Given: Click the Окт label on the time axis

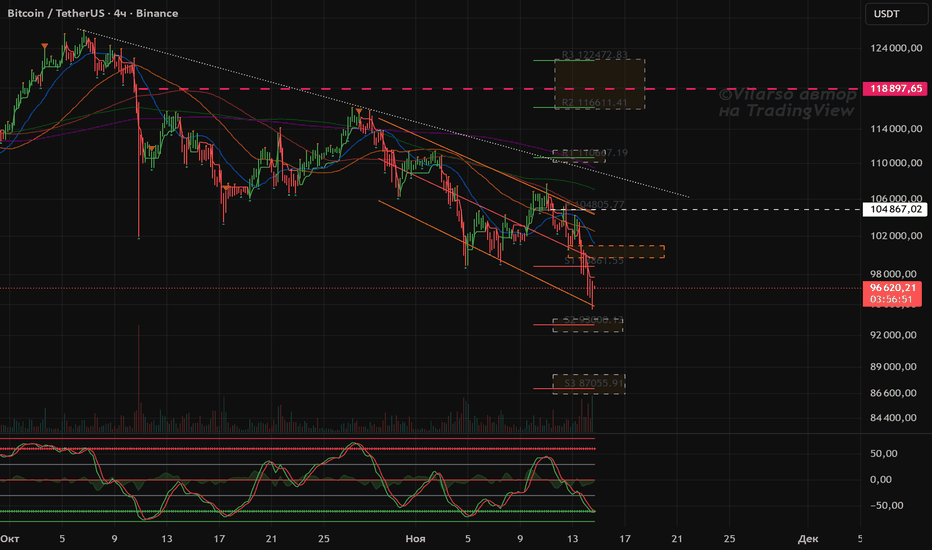Looking at the screenshot, I should [x=11, y=539].
